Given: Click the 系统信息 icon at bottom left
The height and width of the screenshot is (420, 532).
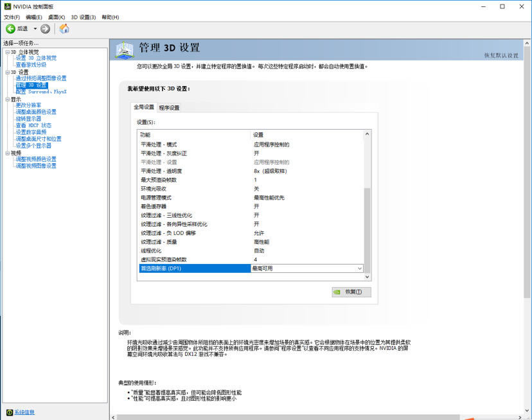Looking at the screenshot, I should [x=10, y=412].
